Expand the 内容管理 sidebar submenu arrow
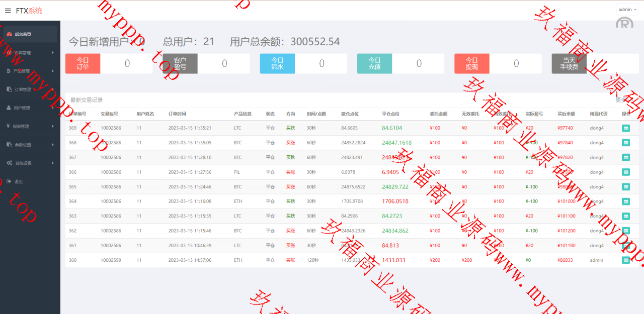This screenshot has height=314, width=644. 53,53
